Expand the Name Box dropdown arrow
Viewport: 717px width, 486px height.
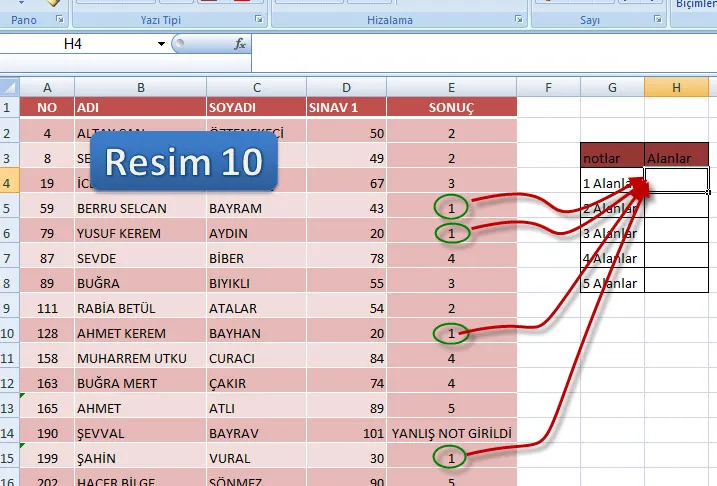click(161, 44)
